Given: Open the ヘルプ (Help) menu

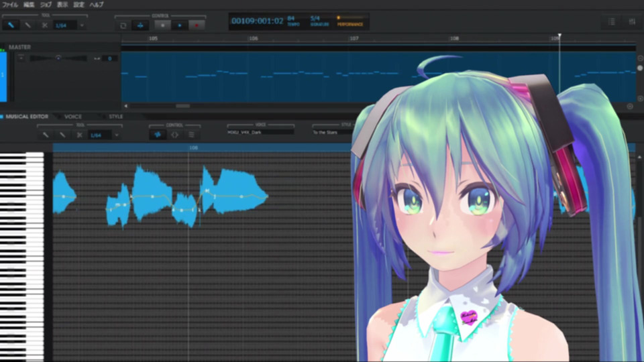Looking at the screenshot, I should click(x=97, y=5).
